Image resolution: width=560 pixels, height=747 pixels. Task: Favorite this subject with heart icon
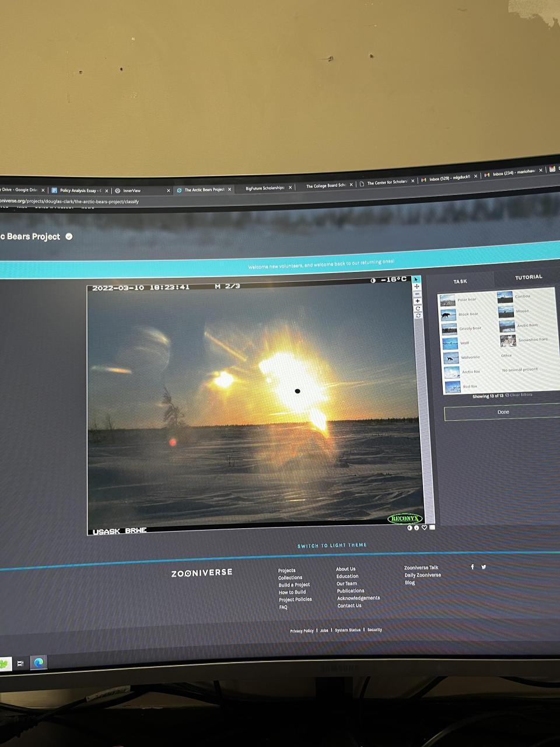click(x=424, y=528)
